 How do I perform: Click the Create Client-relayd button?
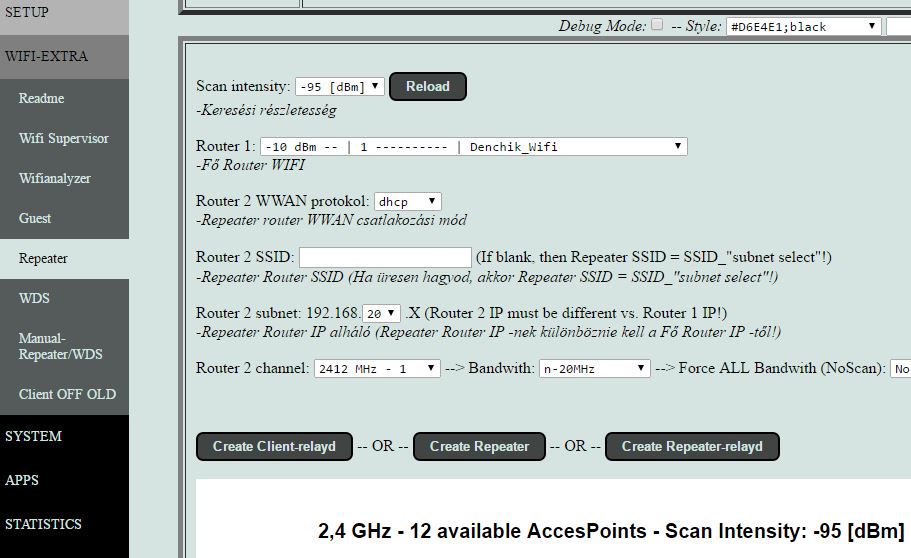coord(274,446)
